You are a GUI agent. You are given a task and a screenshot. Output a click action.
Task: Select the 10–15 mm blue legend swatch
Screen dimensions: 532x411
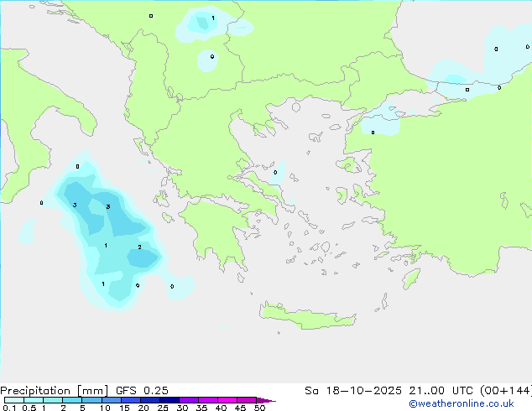[x=112, y=400]
